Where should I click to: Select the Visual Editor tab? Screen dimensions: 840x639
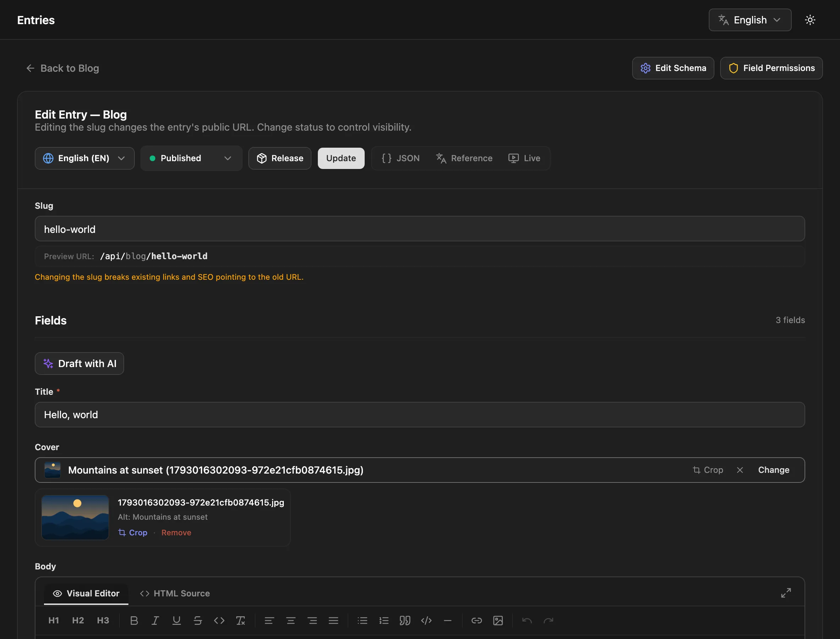point(86,593)
